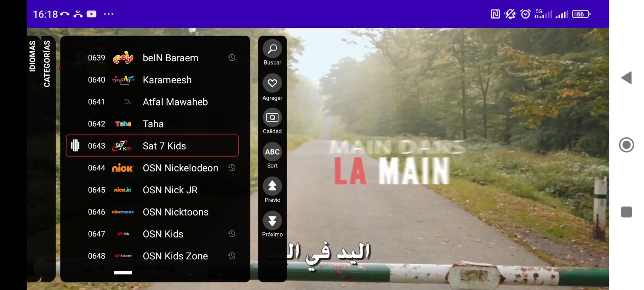Tap the white scroll indicator under channel list

(x=123, y=273)
